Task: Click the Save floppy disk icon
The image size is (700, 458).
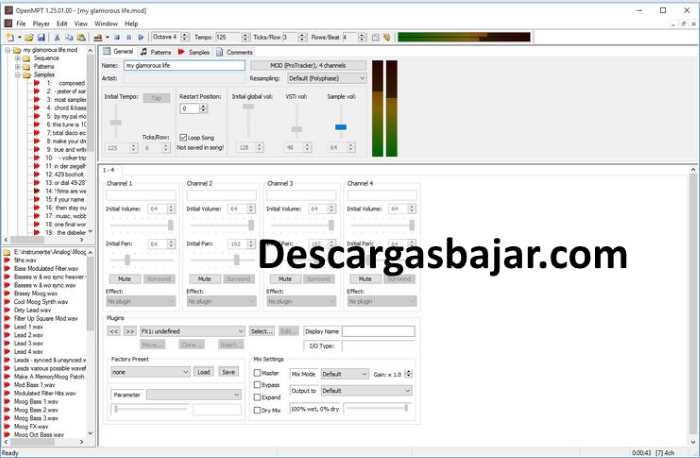Action: (x=41, y=37)
